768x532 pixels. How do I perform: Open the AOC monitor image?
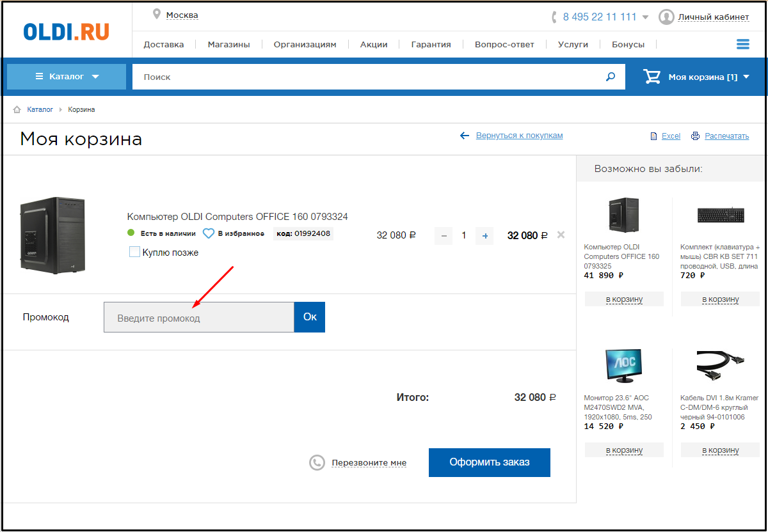624,366
